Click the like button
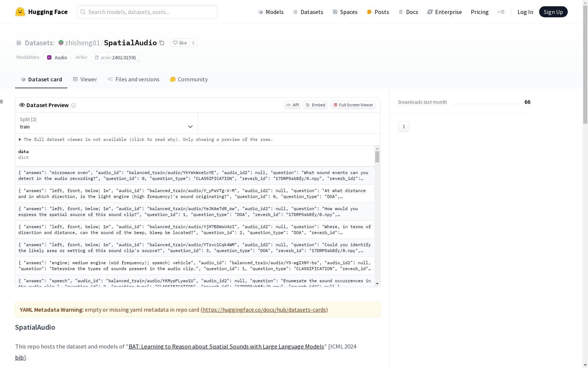The height and width of the screenshot is (368, 588). (x=180, y=43)
